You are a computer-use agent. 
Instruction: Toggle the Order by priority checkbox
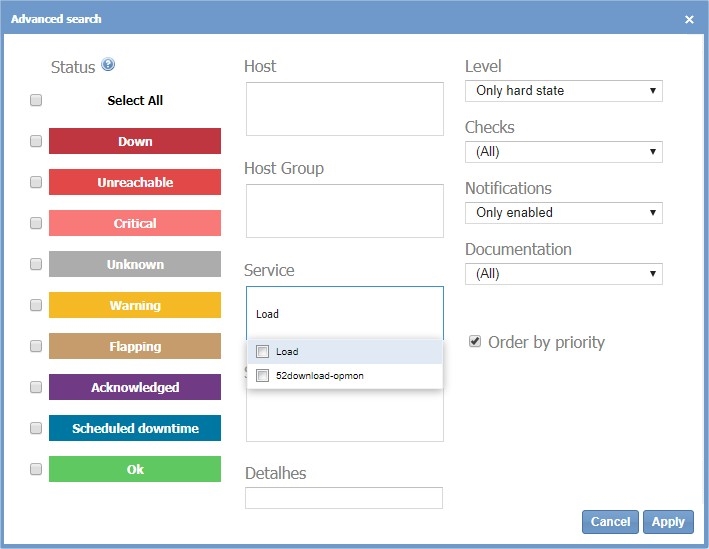pyautogui.click(x=475, y=342)
